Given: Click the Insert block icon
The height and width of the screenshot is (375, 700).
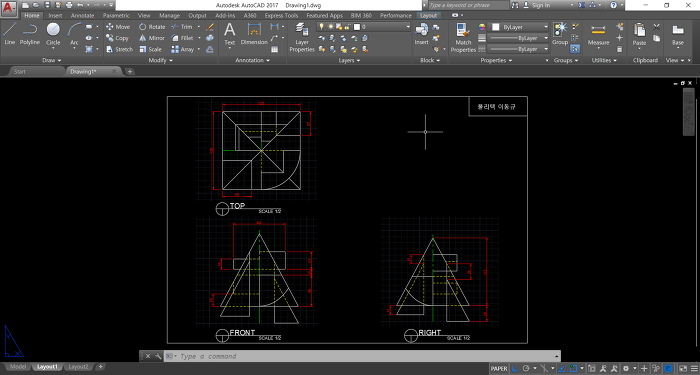Looking at the screenshot, I should tap(421, 34).
